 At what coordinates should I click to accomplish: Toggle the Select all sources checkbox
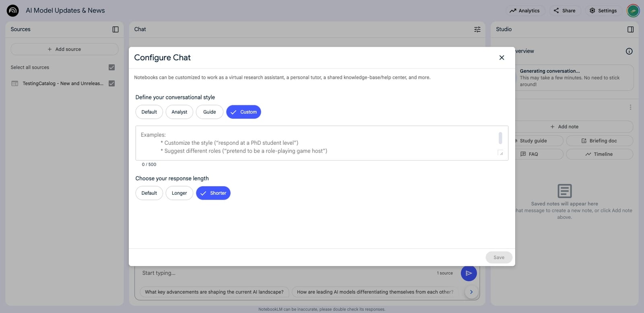(111, 67)
